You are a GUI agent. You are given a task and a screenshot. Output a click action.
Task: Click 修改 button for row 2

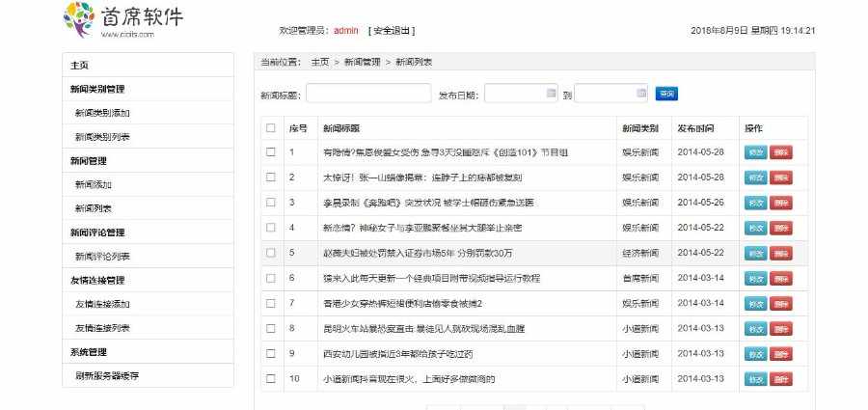[755, 178]
